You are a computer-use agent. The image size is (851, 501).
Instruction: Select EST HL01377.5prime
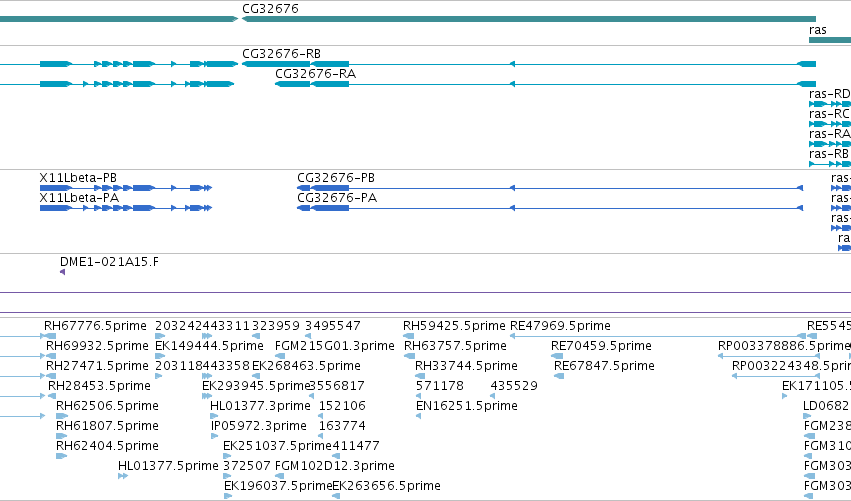click(168, 466)
